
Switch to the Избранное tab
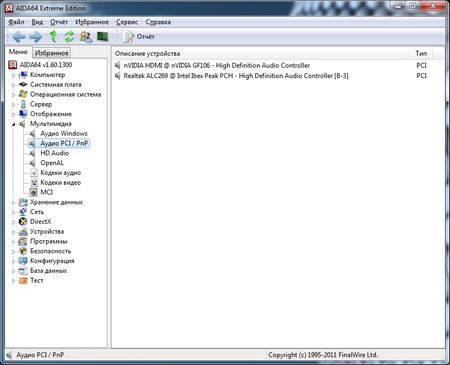51,53
